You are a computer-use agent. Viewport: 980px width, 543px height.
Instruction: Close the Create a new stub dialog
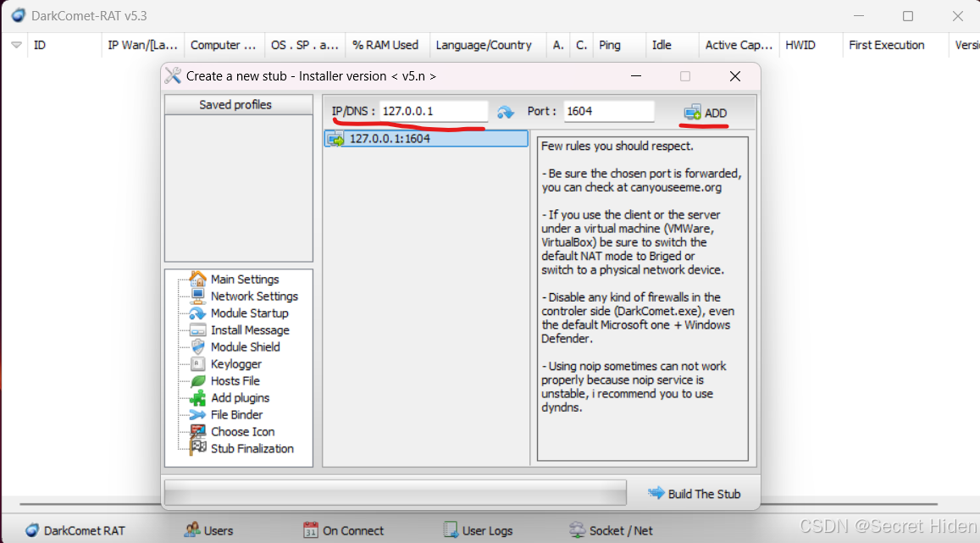tap(735, 76)
